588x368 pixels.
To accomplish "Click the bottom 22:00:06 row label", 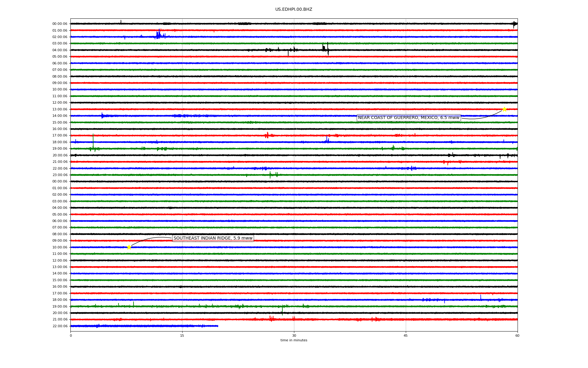I will (x=60, y=326).
